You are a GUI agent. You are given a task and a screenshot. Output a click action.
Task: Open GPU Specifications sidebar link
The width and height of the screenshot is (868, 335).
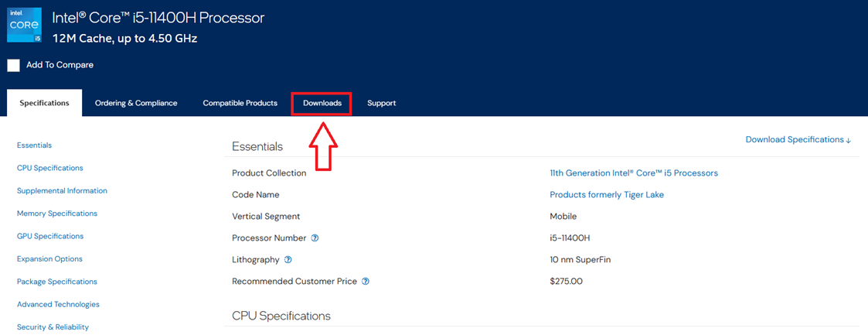coord(50,236)
